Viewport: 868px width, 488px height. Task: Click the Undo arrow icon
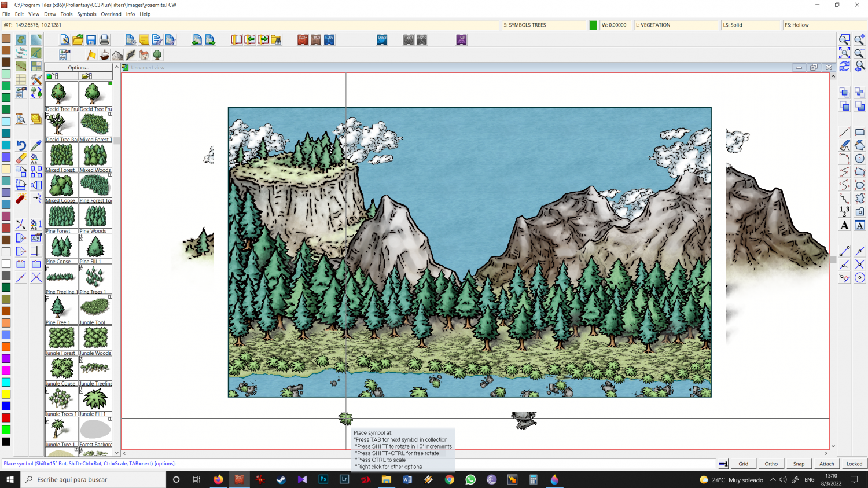point(21,145)
